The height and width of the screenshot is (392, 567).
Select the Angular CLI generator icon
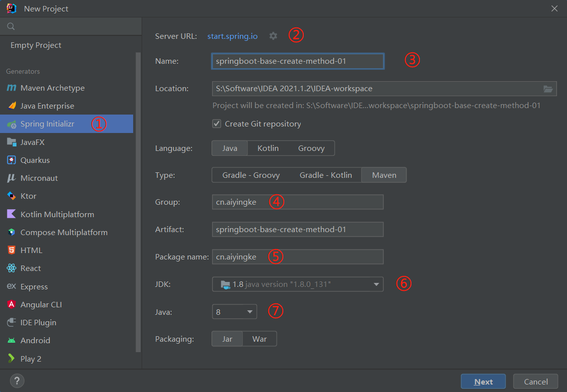tap(11, 304)
